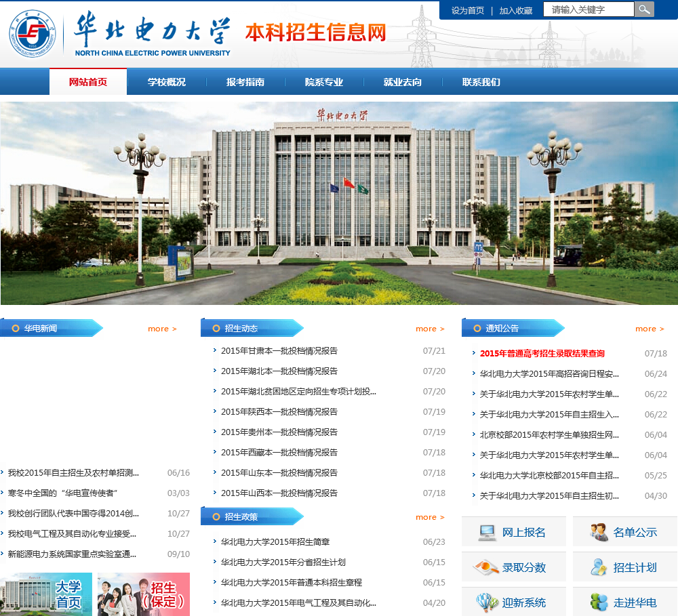The height and width of the screenshot is (616, 678).
Task: Open 2015年山西本一批投档情况报告
Action: tap(279, 493)
